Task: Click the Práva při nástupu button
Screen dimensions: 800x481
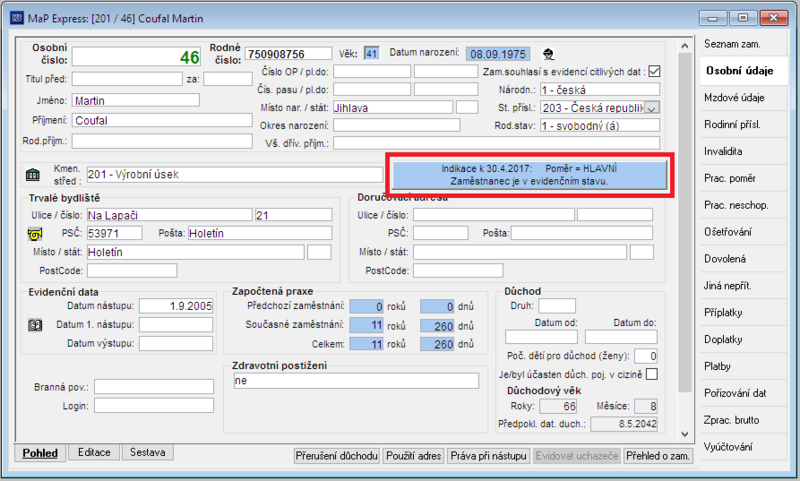Action: click(488, 456)
